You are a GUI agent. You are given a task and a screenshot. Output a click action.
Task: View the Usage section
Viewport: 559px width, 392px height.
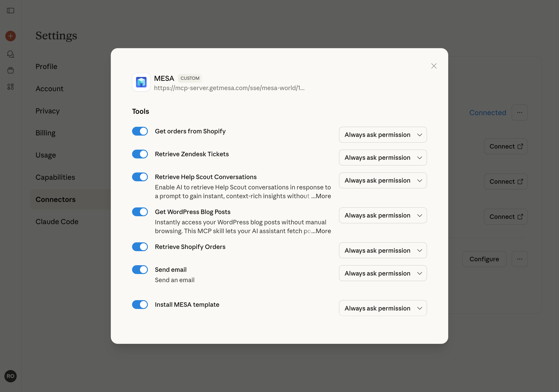click(x=46, y=155)
